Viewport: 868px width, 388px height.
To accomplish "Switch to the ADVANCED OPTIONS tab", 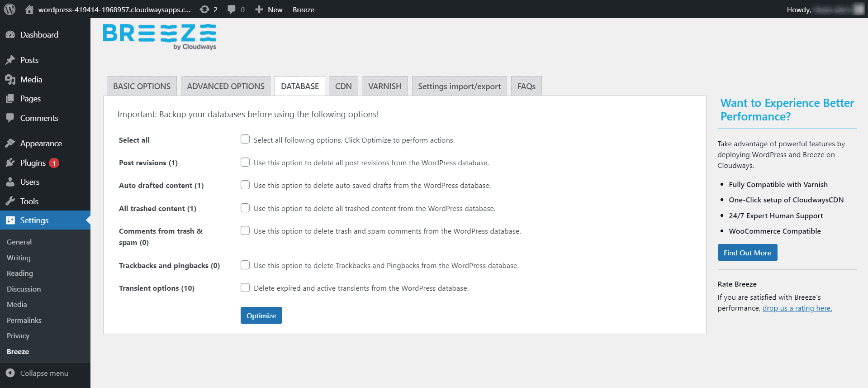I will [226, 86].
